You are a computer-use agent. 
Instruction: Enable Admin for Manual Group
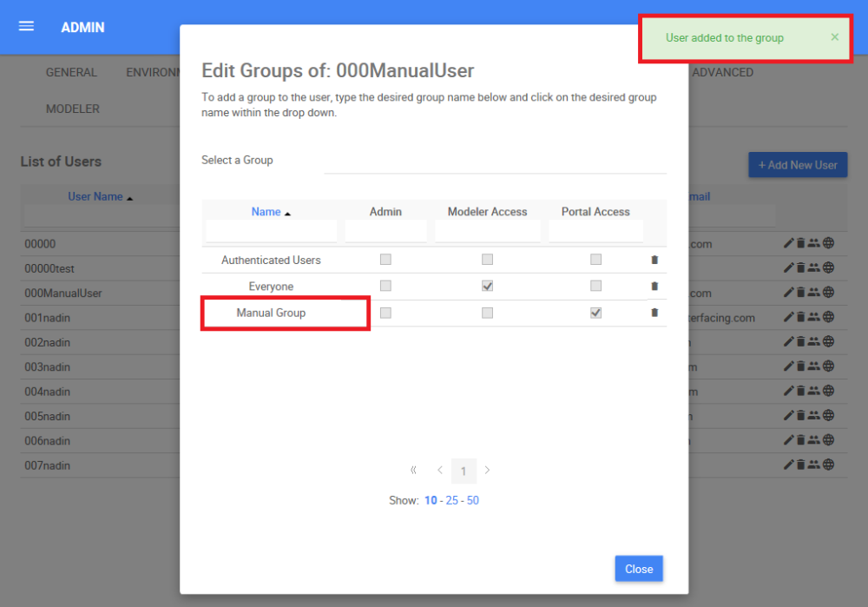click(x=385, y=313)
